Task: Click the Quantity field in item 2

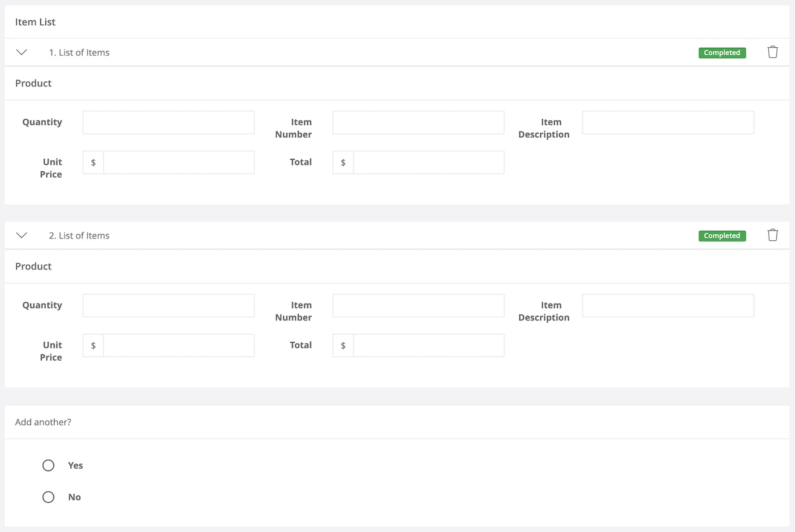Action: point(168,305)
